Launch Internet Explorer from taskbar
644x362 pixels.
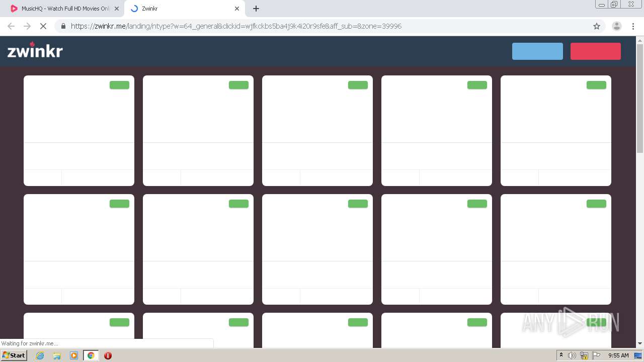pyautogui.click(x=40, y=355)
